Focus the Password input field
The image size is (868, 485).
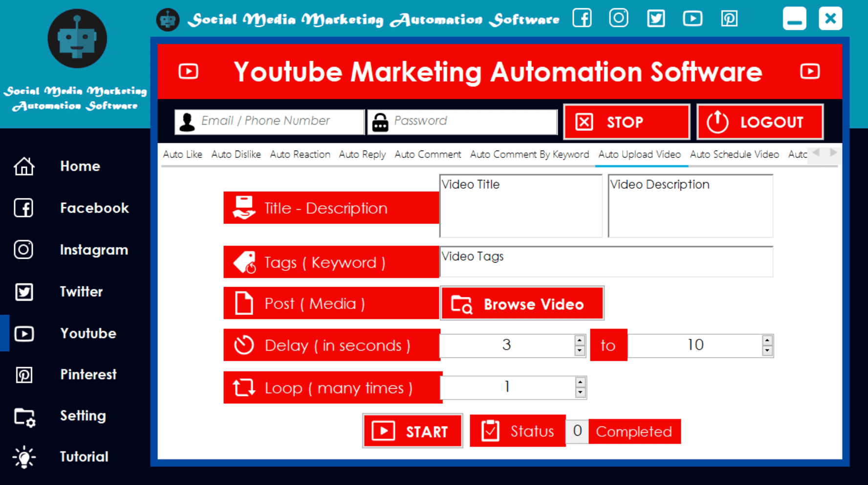(x=462, y=121)
